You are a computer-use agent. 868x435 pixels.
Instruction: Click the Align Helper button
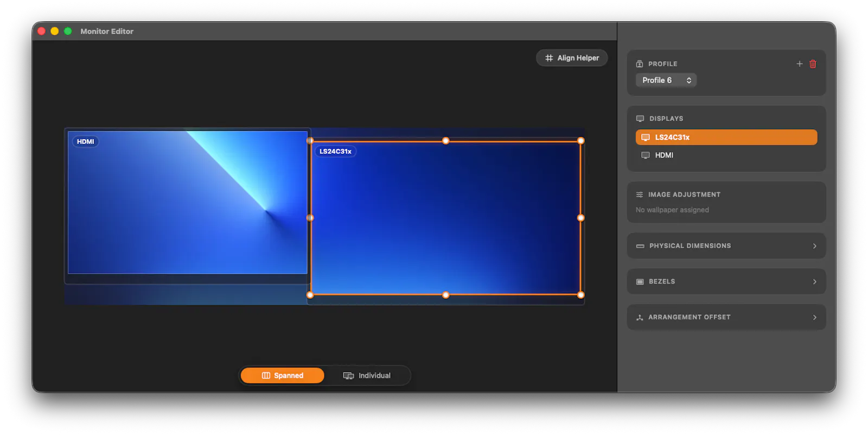572,58
